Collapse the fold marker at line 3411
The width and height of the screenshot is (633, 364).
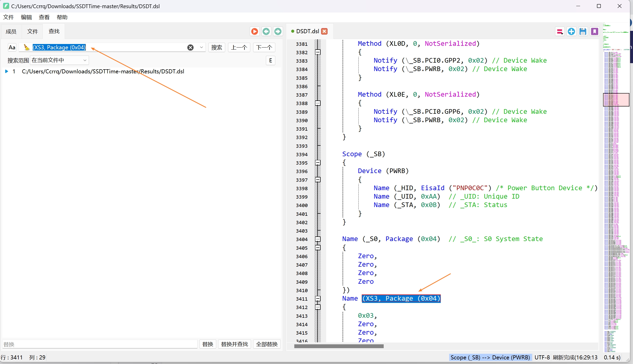(318, 299)
